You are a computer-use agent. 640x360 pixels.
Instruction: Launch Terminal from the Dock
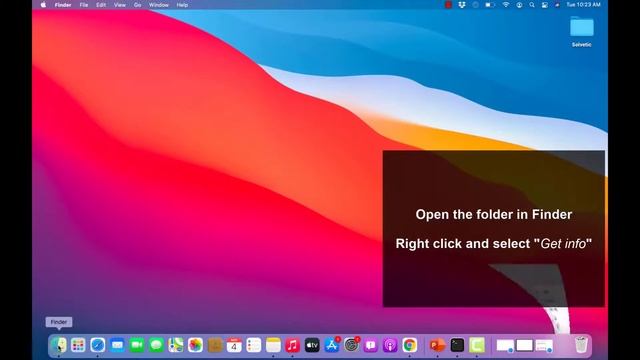point(457,345)
